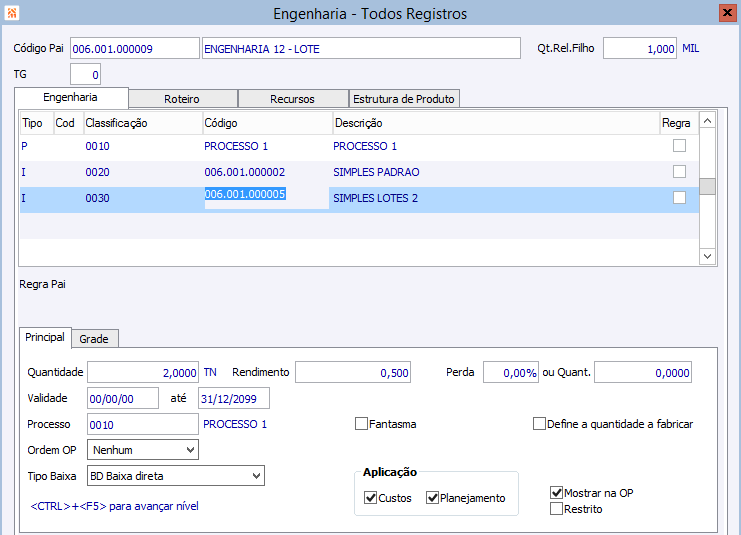Image resolution: width=741 pixels, height=535 pixels.
Task: Click the Quantidade input field
Action: click(x=143, y=373)
